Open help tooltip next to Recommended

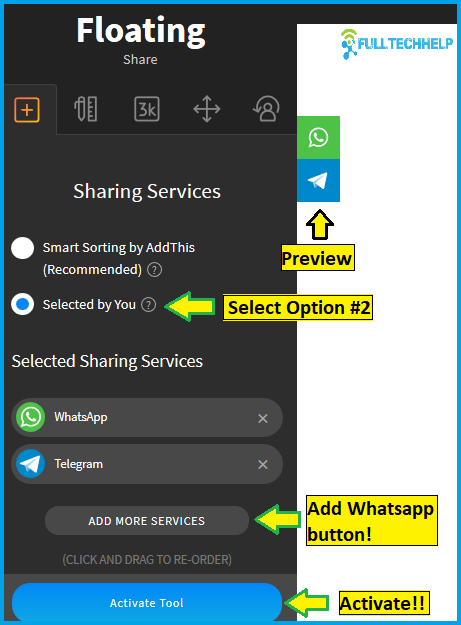[155, 270]
